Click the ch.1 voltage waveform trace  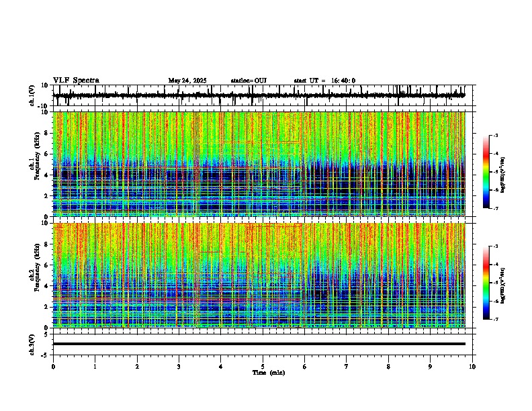coord(259,95)
